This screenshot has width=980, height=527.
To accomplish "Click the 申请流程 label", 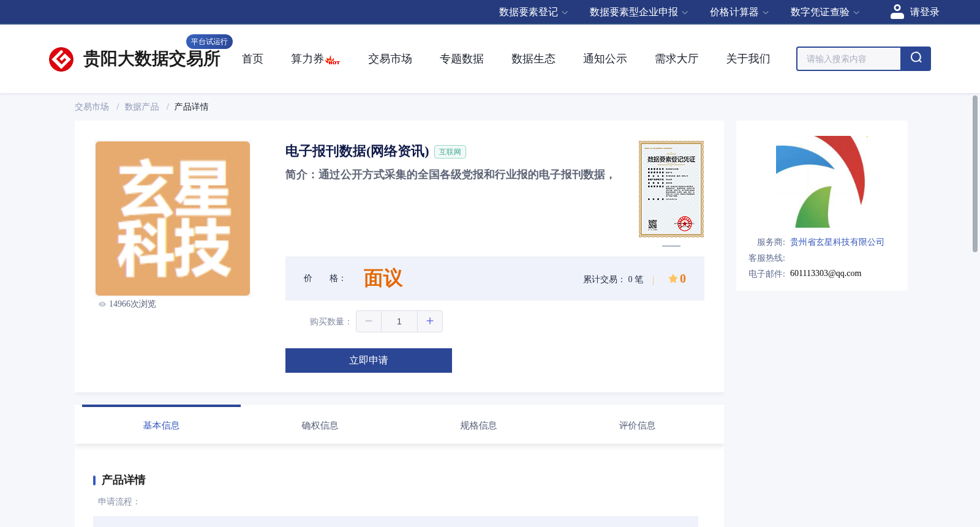I will pos(119,502).
